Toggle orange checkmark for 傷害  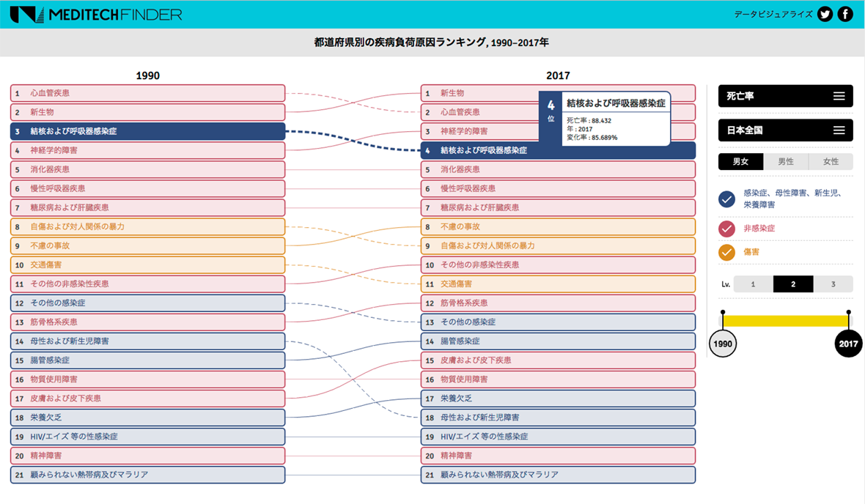726,252
